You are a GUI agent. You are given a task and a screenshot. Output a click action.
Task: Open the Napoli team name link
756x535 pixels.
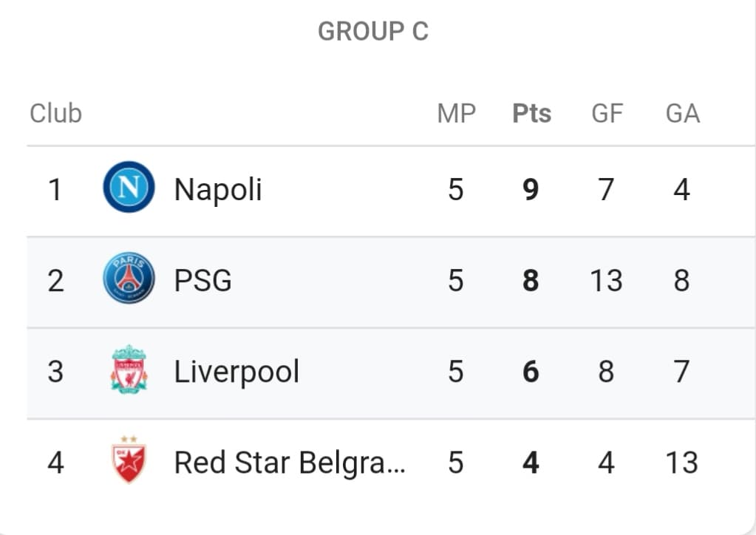pos(218,189)
